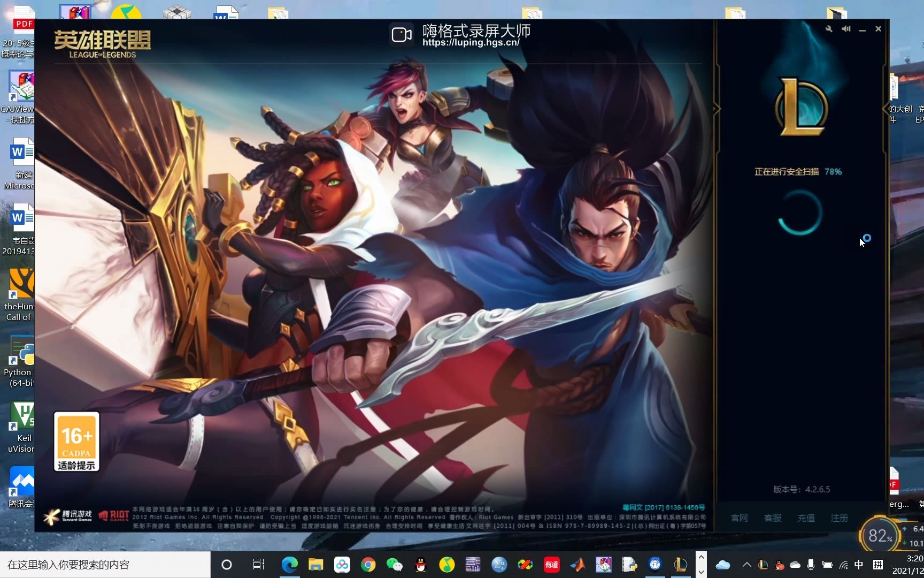Click the gold L emblem in launcher
This screenshot has height=578, width=924.
coord(801,106)
